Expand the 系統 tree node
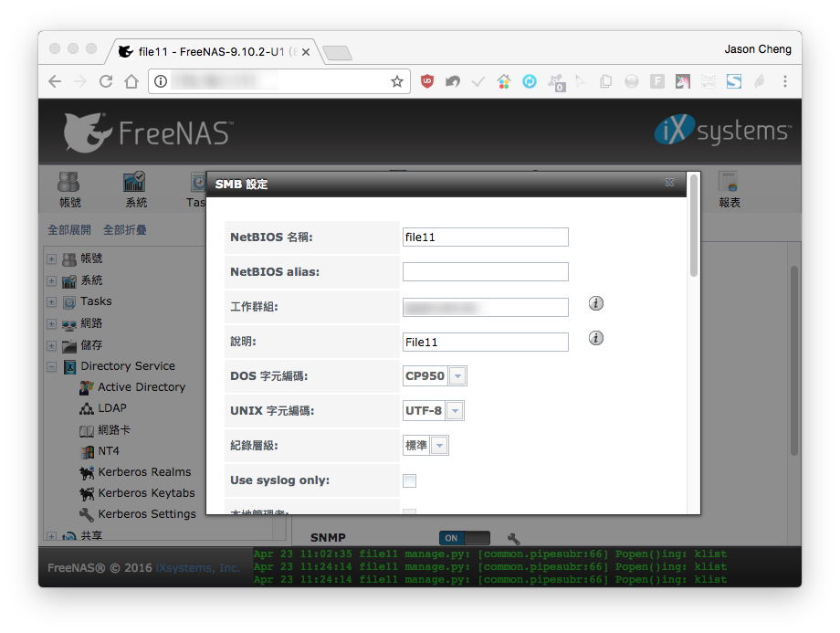 tap(51, 280)
